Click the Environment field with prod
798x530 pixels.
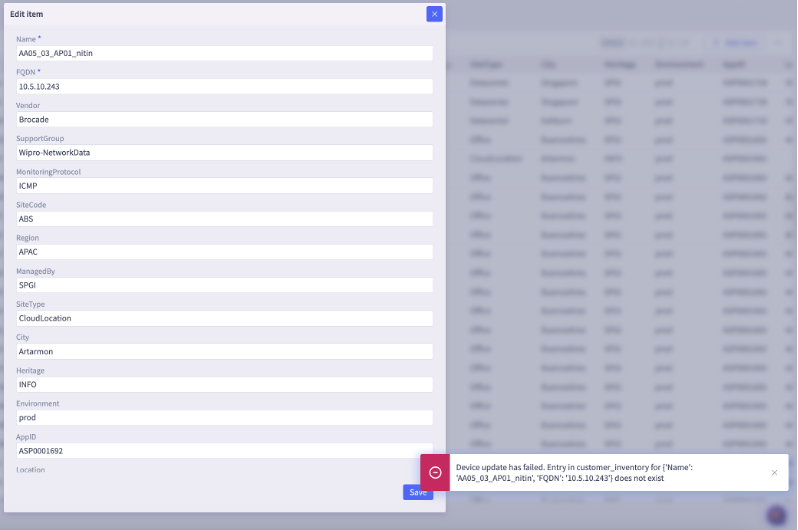[x=224, y=417]
